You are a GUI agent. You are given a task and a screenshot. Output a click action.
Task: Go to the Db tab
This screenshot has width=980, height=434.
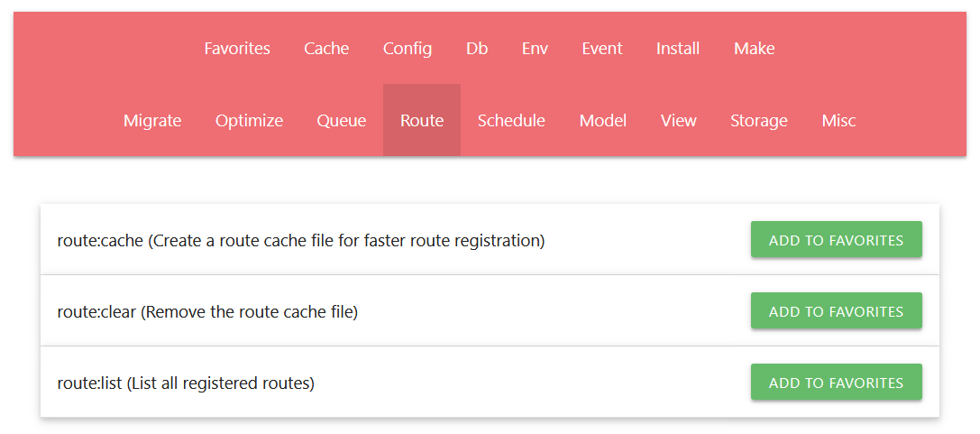click(x=477, y=49)
